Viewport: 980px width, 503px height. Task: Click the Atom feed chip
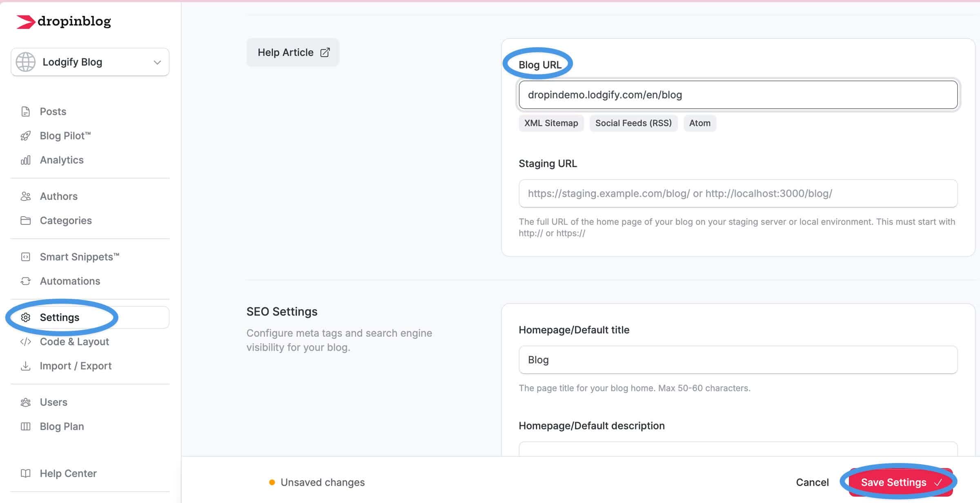point(700,123)
